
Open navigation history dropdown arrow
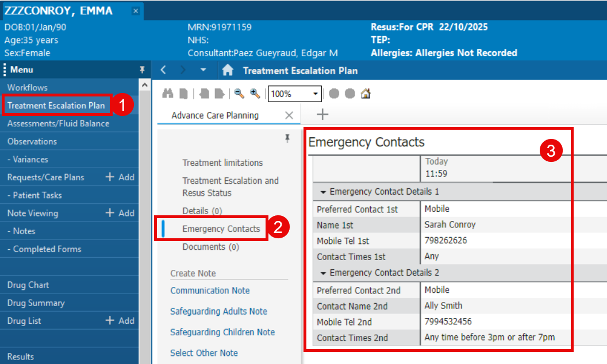(x=203, y=70)
